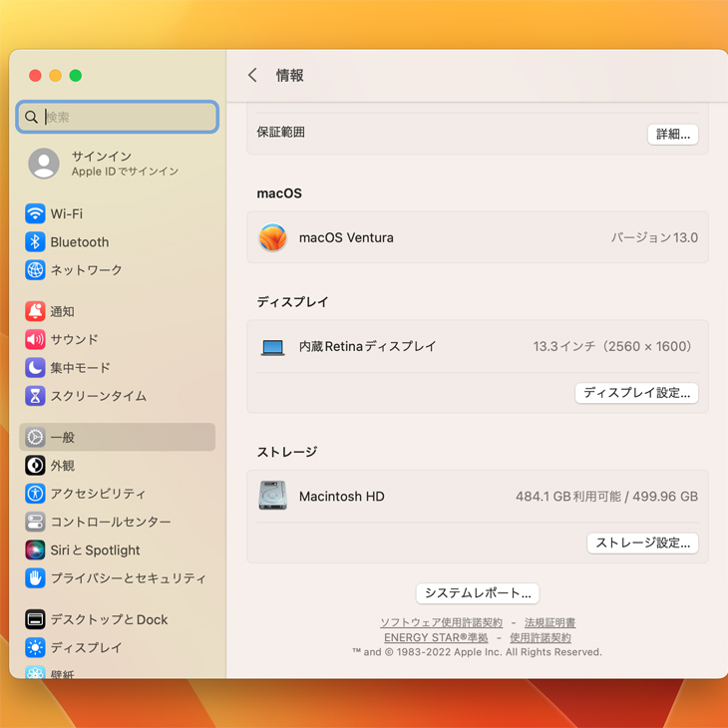Open プライバシーとセキュリティ hand icon
728x728 pixels.
coord(35,578)
